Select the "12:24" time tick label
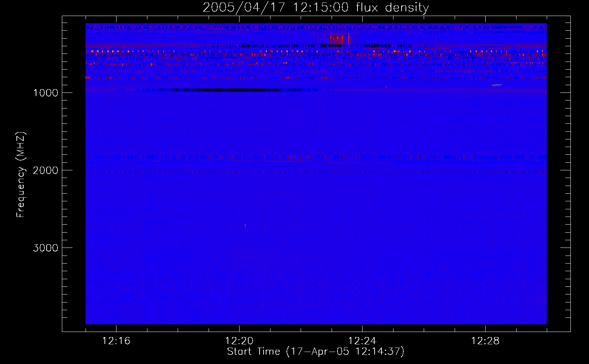Viewport: 589px width, 364px height. pyautogui.click(x=362, y=341)
